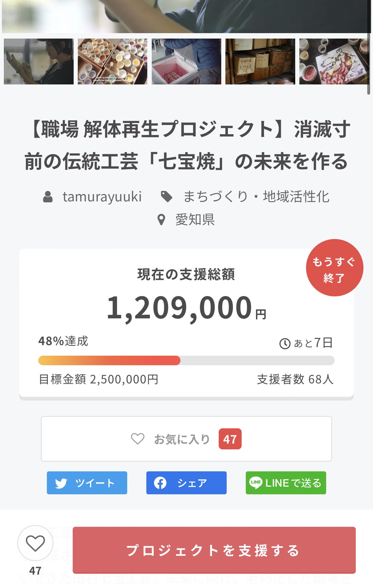Image resolution: width=373 pixels, height=588 pixels.
Task: Share via the LINEで送る button
Action: coord(286,483)
